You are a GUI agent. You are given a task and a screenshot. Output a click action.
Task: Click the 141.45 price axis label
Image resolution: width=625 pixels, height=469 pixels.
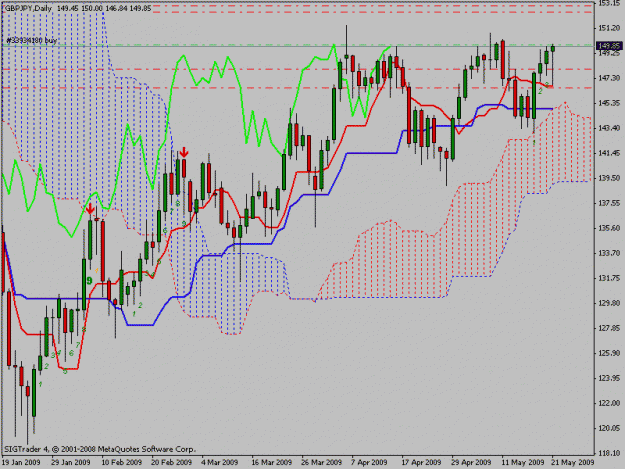(x=609, y=153)
